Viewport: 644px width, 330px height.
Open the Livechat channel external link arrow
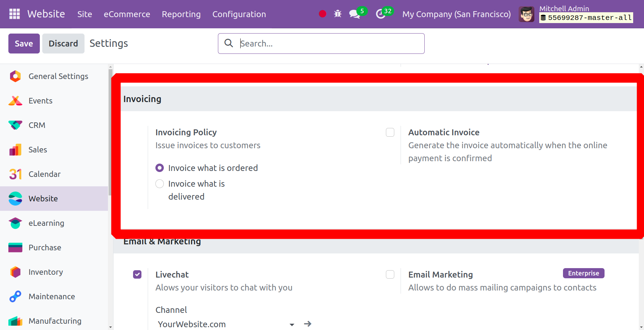point(308,324)
